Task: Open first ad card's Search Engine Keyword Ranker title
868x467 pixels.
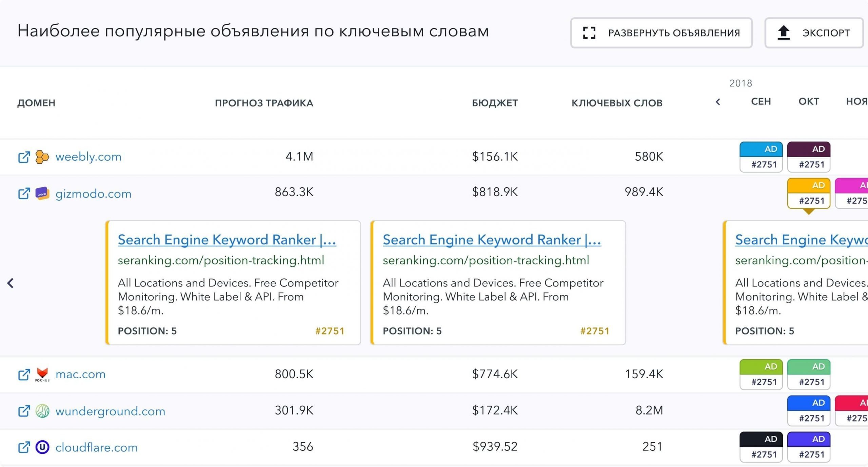Action: pyautogui.click(x=227, y=240)
